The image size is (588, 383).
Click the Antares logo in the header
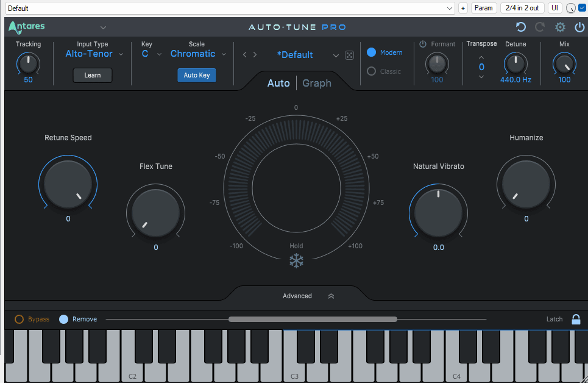[29, 27]
